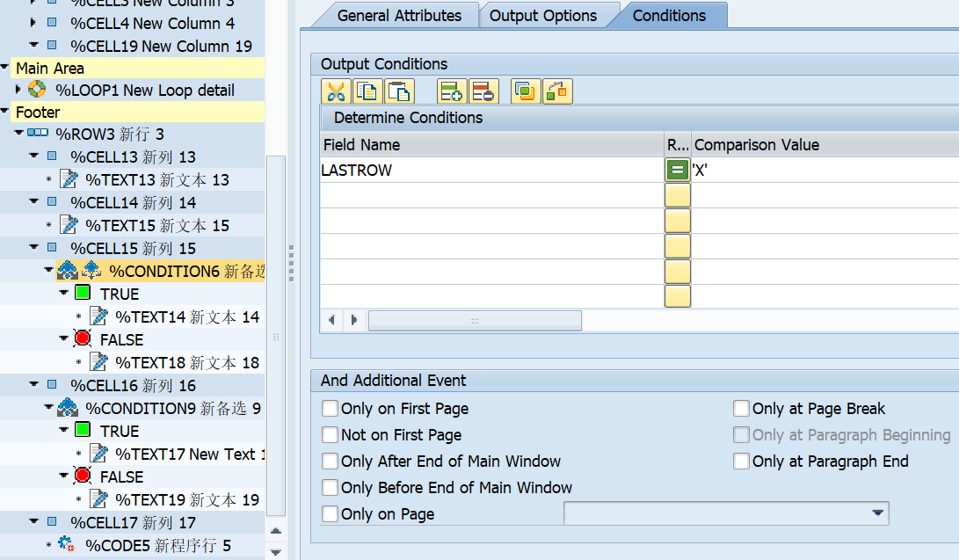The image size is (959, 560).
Task: Enable Only Before End of Main Window
Action: 330,487
